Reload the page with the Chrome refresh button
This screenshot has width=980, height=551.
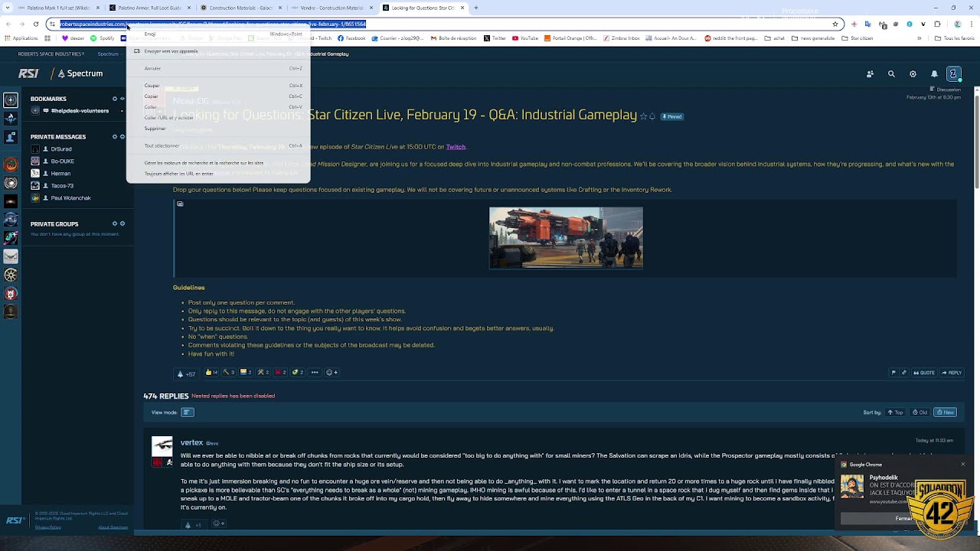(x=35, y=24)
